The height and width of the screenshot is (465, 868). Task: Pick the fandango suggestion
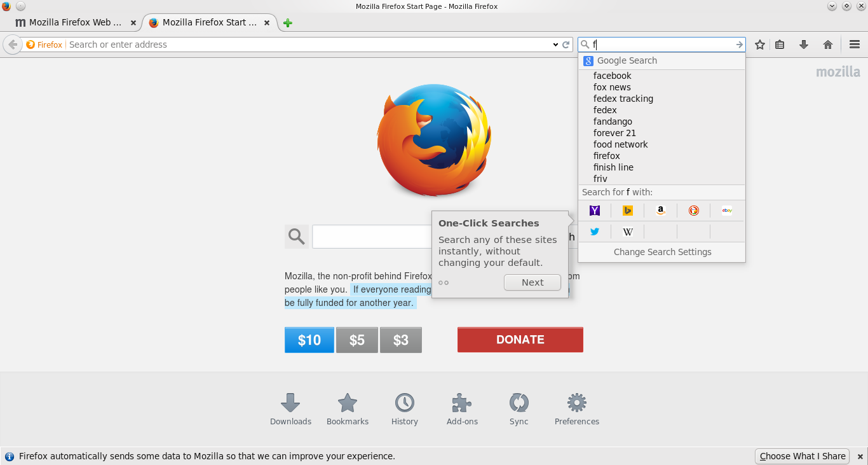point(661,121)
